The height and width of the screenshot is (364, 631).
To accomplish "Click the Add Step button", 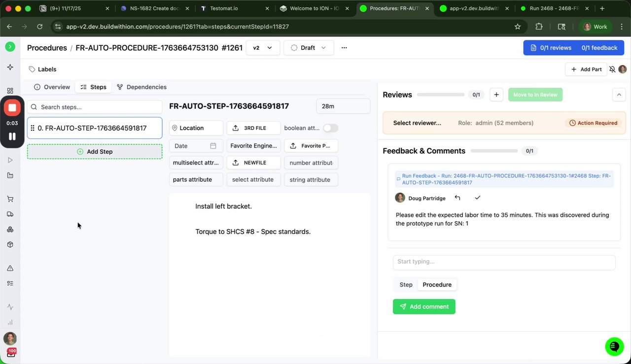I will click(95, 152).
